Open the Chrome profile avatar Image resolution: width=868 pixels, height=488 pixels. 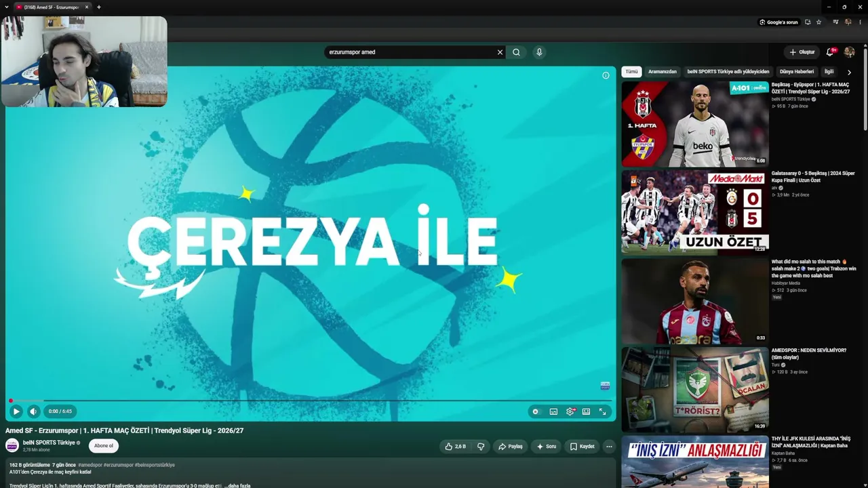[x=848, y=22]
